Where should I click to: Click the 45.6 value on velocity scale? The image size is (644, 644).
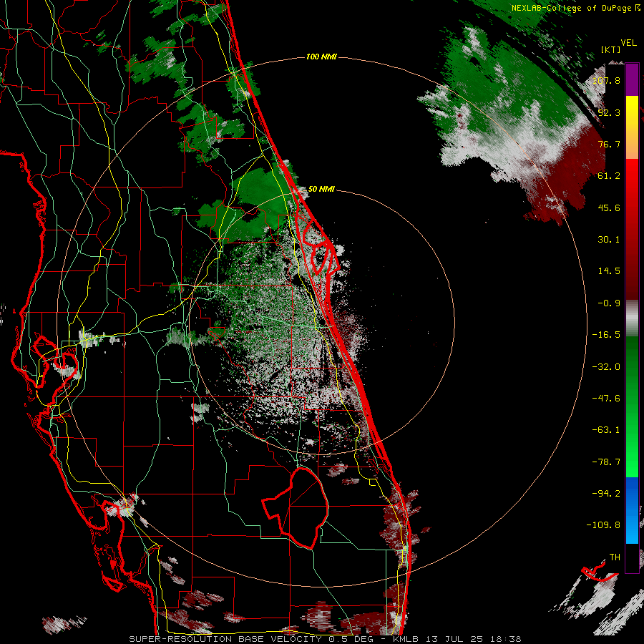609,208
